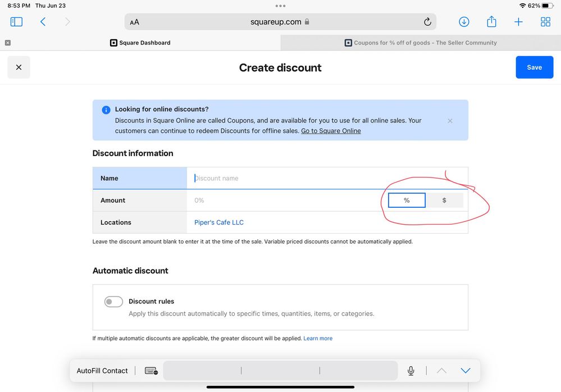
Task: Enable the Discount rules toggle
Action: pyautogui.click(x=113, y=302)
